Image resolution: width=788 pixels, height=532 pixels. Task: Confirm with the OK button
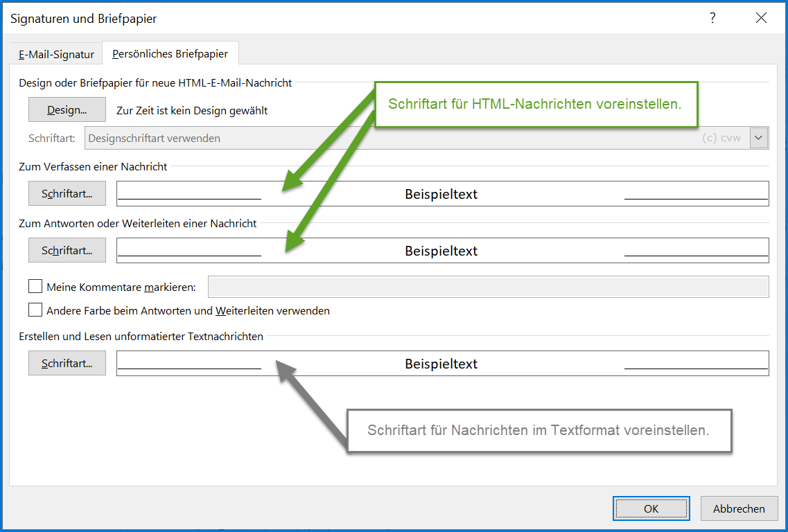651,508
